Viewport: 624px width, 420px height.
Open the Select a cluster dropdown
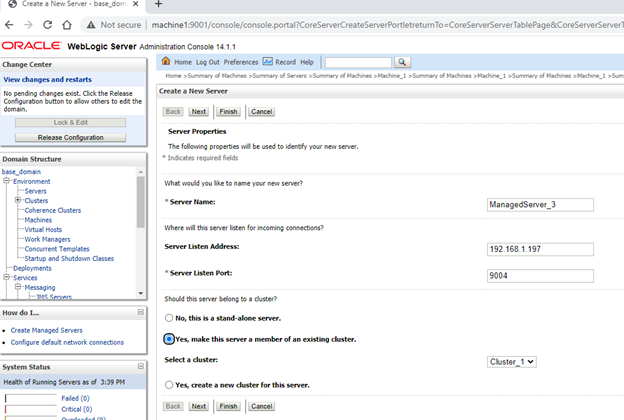click(511, 362)
